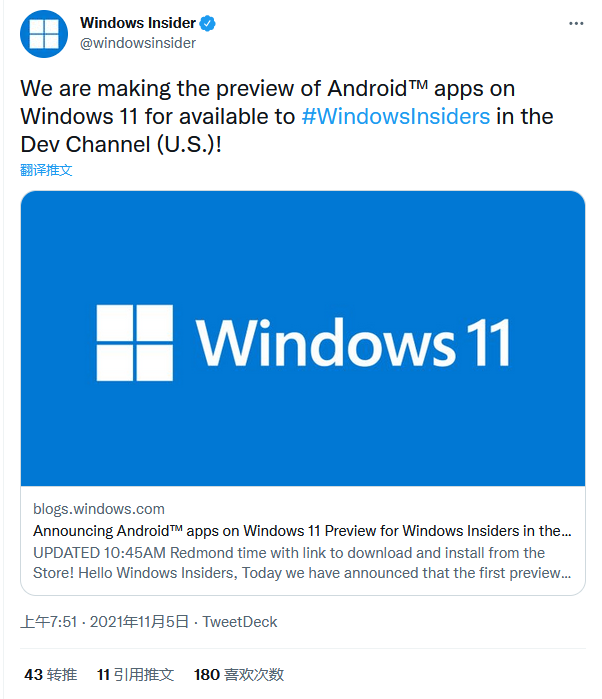Click the tweet text about Android apps preview

pyautogui.click(x=287, y=116)
